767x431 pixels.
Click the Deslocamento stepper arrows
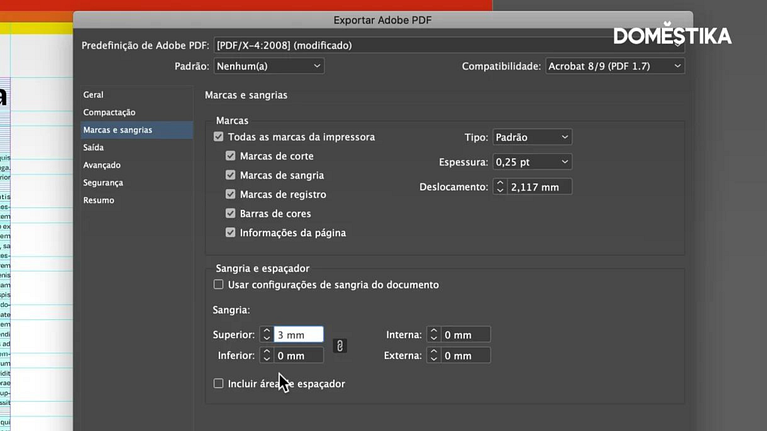pos(500,187)
